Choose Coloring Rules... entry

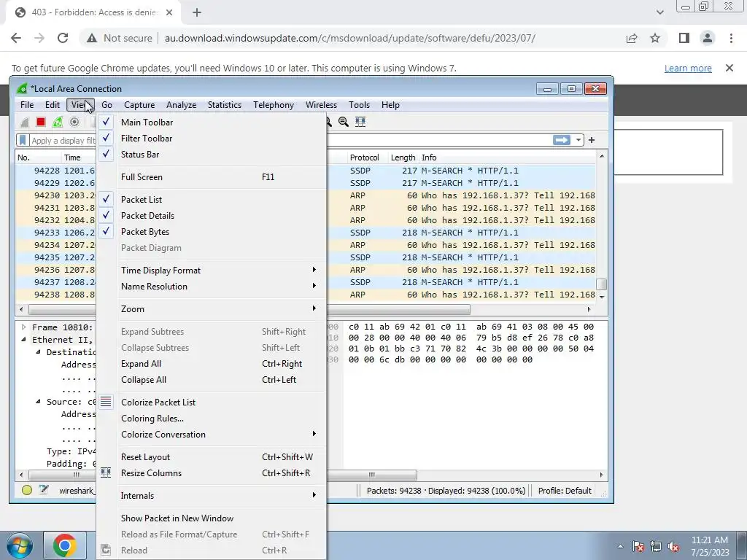[x=212, y=419]
